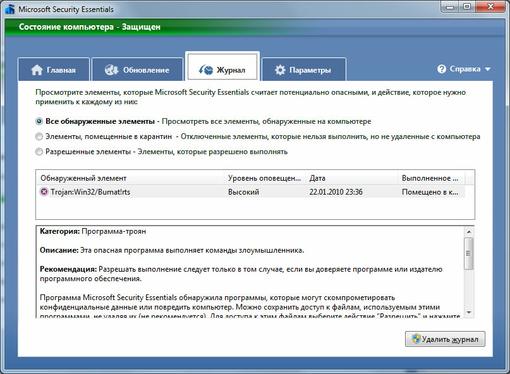
Task: Click the details pane scroll down arrow
Action: [469, 312]
